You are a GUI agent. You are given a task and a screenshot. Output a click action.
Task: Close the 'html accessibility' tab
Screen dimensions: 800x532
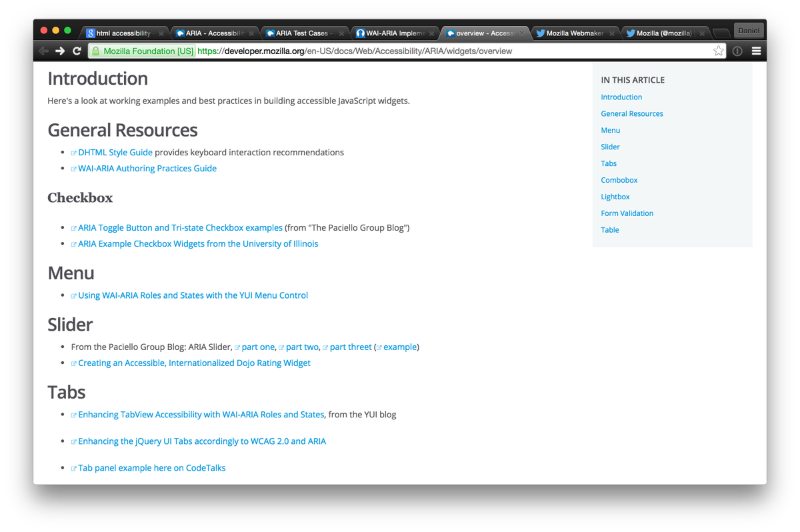(x=161, y=33)
